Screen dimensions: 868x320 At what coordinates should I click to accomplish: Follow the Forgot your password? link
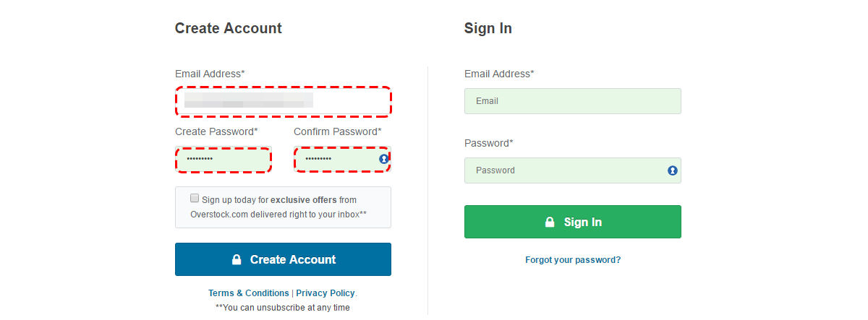pyautogui.click(x=573, y=260)
